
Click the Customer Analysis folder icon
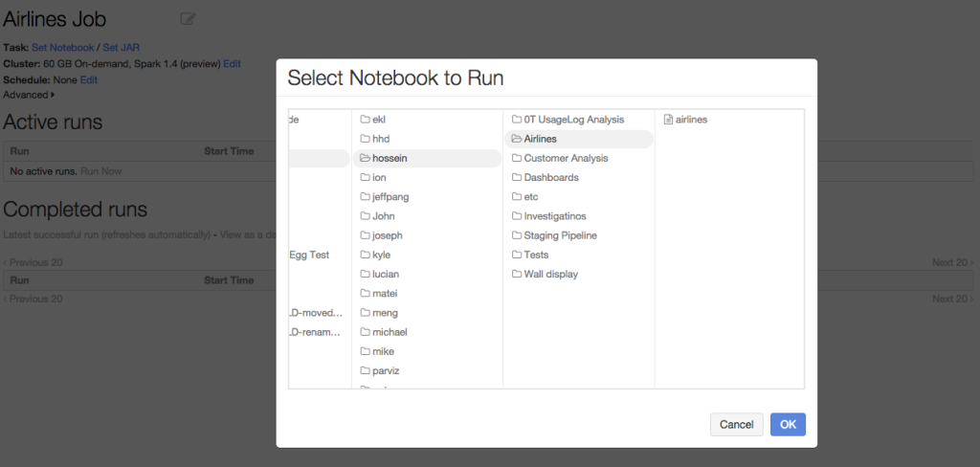517,158
